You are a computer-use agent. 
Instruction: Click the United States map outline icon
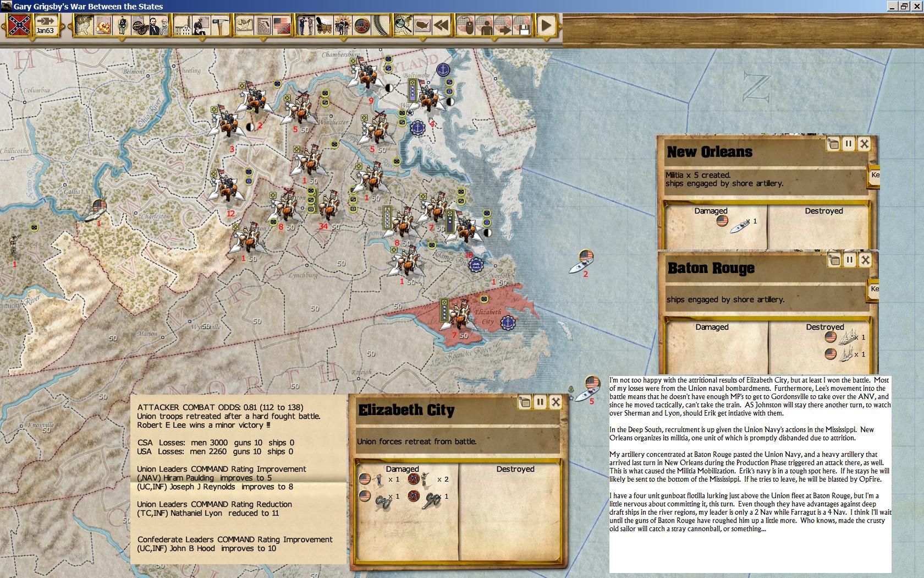click(422, 25)
